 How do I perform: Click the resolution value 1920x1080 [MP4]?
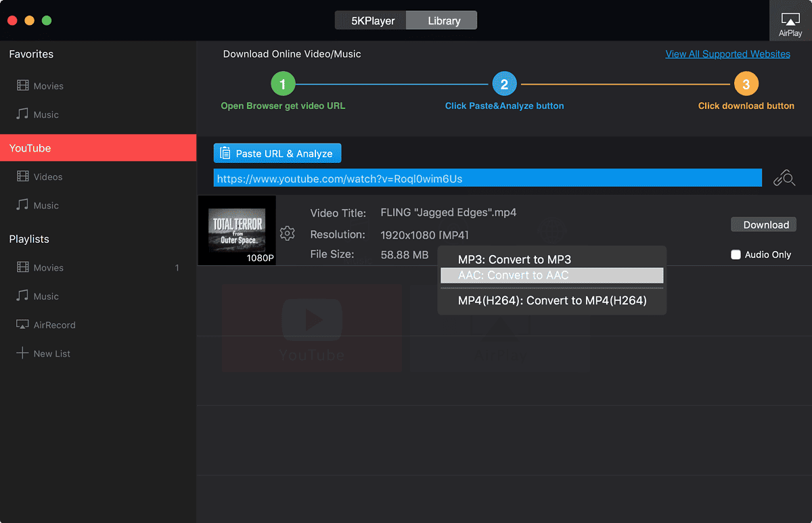[x=424, y=235]
